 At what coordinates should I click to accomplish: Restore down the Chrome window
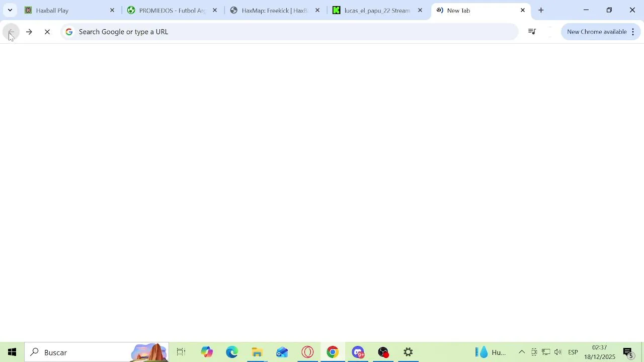pyautogui.click(x=609, y=10)
